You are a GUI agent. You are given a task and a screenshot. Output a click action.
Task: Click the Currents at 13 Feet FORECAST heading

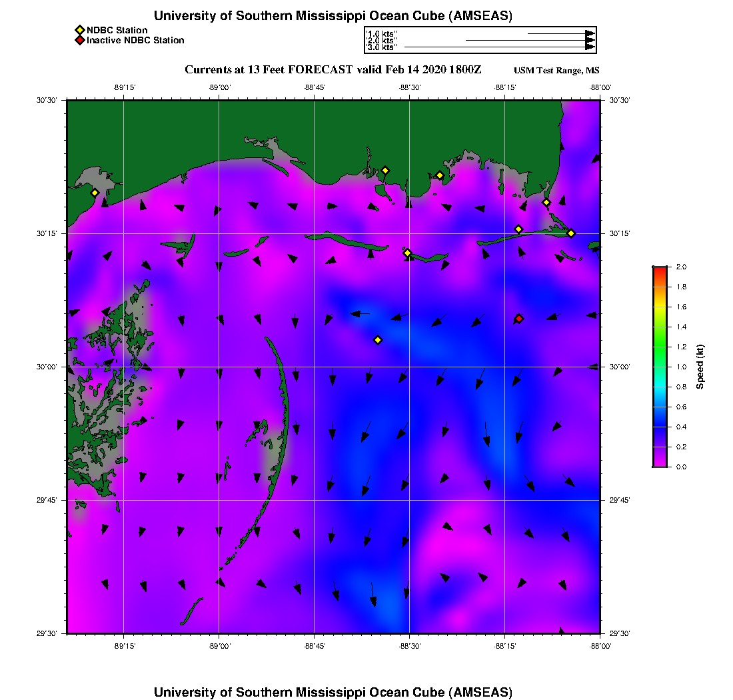click(333, 70)
